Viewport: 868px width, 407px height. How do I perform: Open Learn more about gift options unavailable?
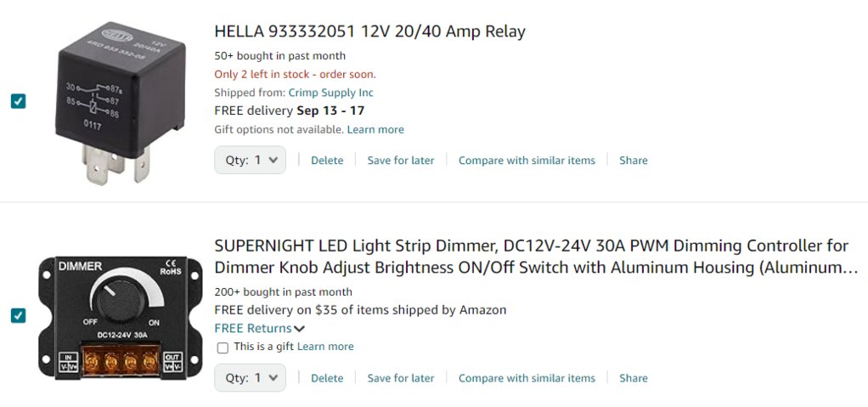point(375,129)
